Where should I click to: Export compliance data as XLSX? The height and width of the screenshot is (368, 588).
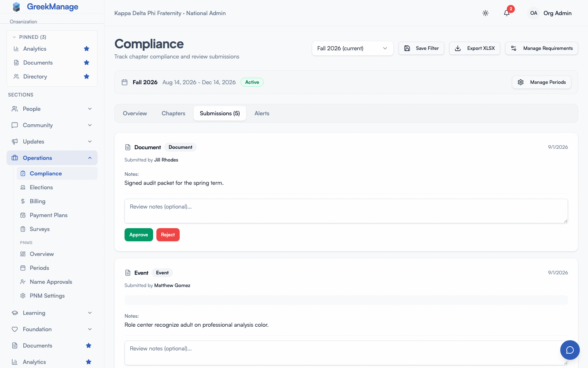click(x=474, y=48)
